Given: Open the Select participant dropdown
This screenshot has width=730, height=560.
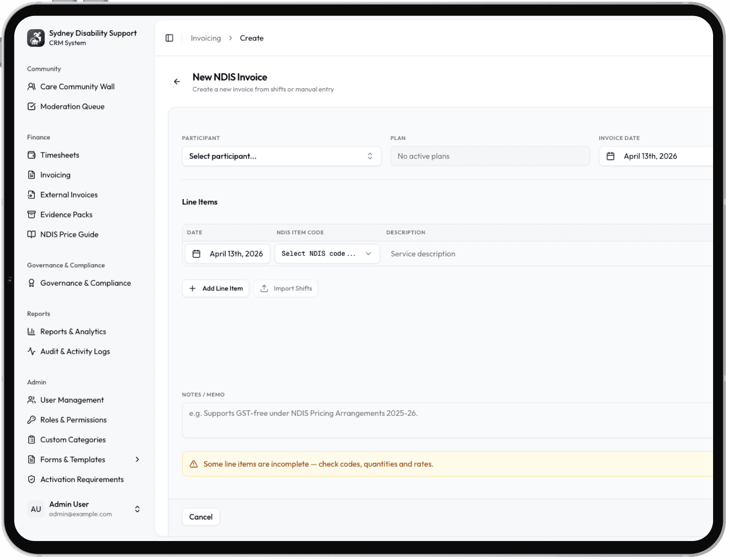Looking at the screenshot, I should (x=281, y=156).
